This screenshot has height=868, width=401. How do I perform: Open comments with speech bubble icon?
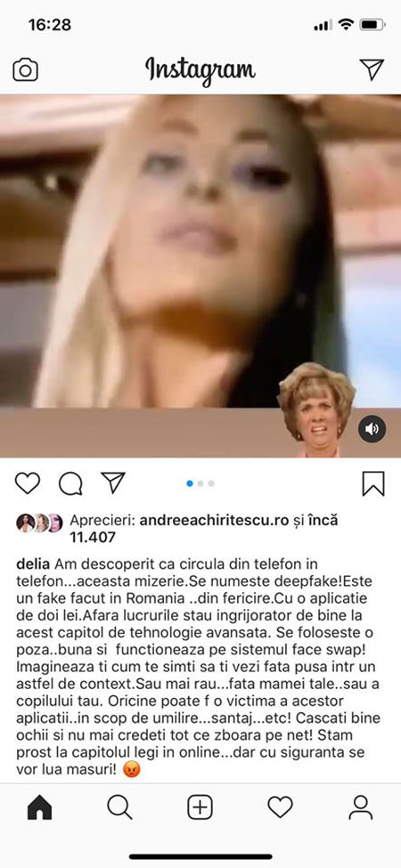[71, 483]
